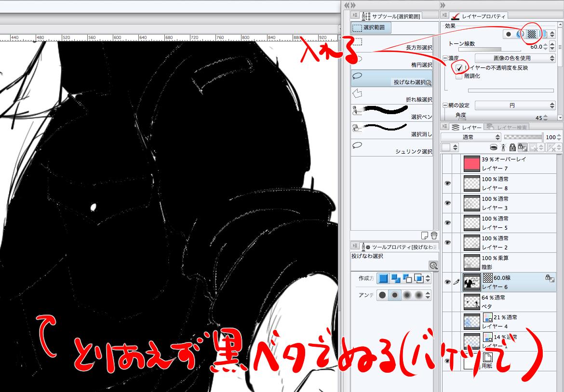Screen dimensions: 564x392
Task: Adjust 角度 45 stepper arrows
Action: coord(546,118)
